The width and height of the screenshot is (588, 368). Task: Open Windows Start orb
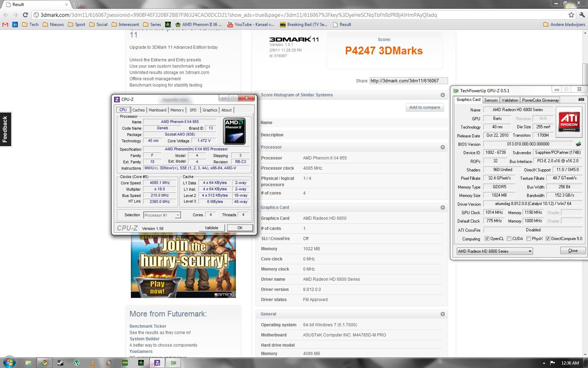(x=9, y=362)
